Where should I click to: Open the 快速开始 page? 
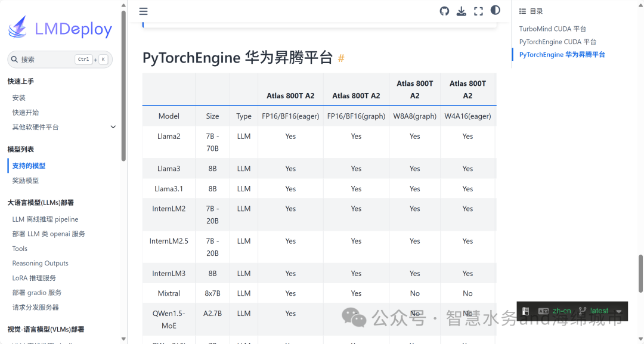(26, 113)
